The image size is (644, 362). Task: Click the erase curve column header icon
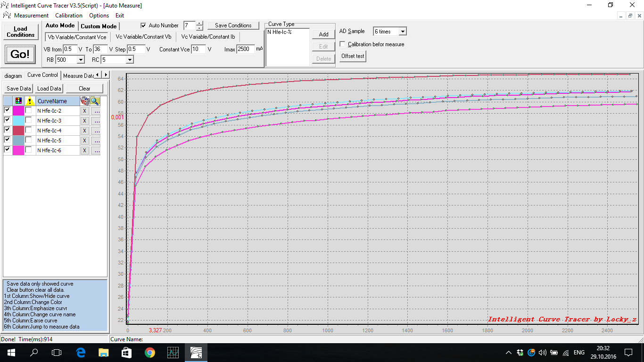click(85, 101)
